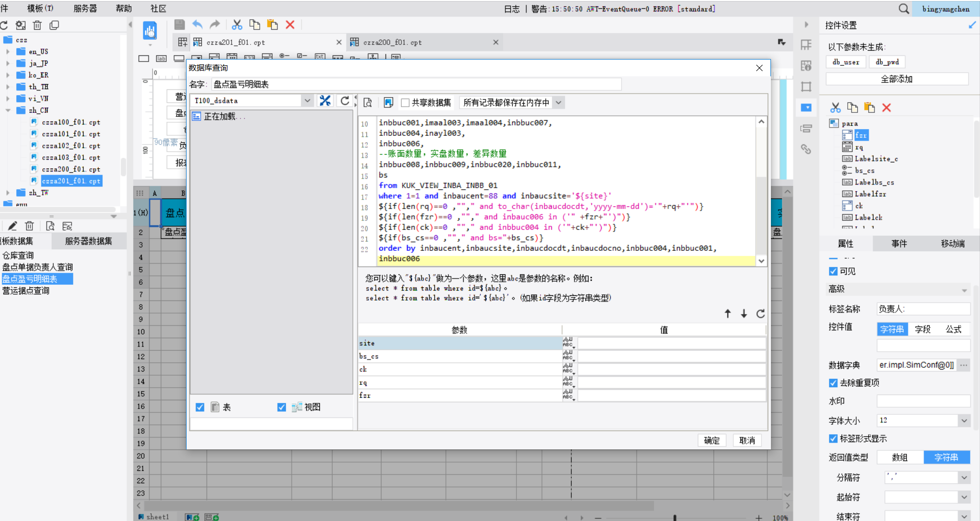
Task: Open the 服务器 menu
Action: (85, 8)
